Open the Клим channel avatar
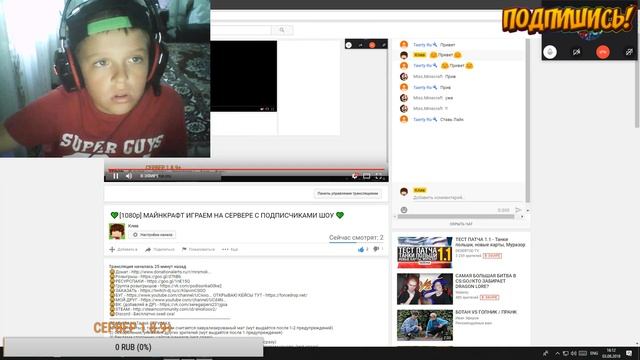 (x=117, y=231)
